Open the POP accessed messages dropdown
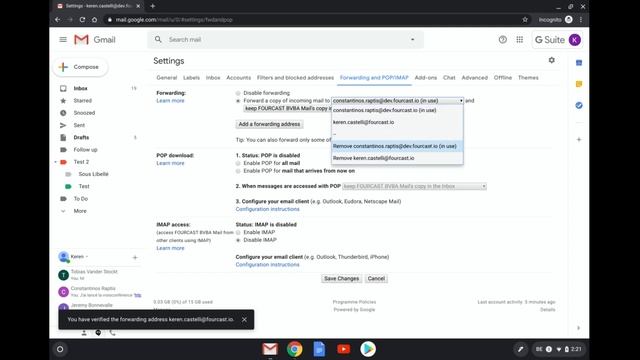 point(414,186)
